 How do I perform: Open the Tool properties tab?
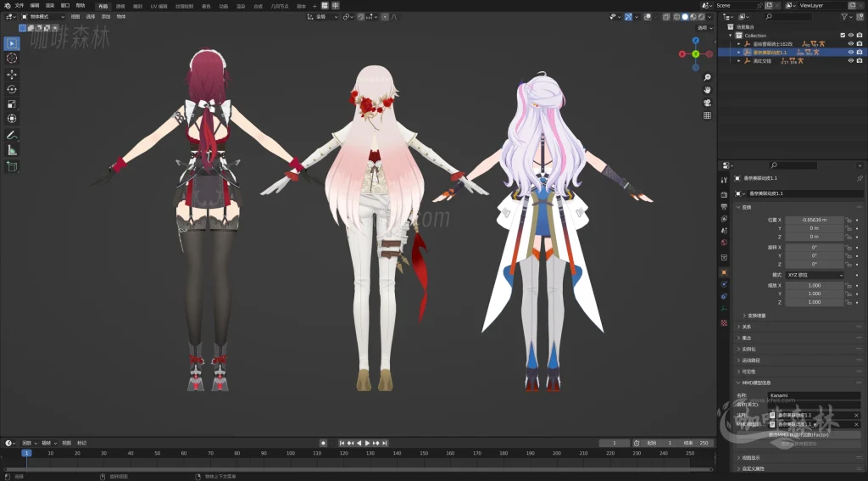coord(724,180)
